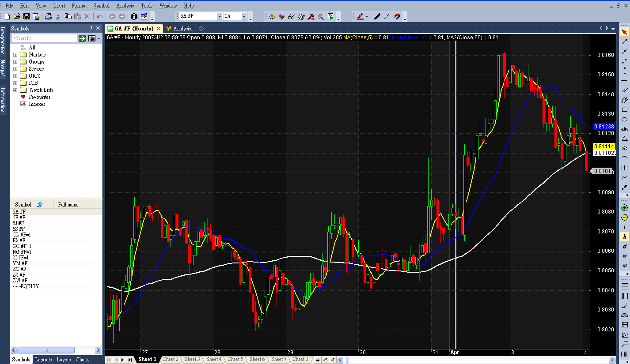Screen dimensions: 630x364
Task: Select the Vertical line tool
Action: 624,71
